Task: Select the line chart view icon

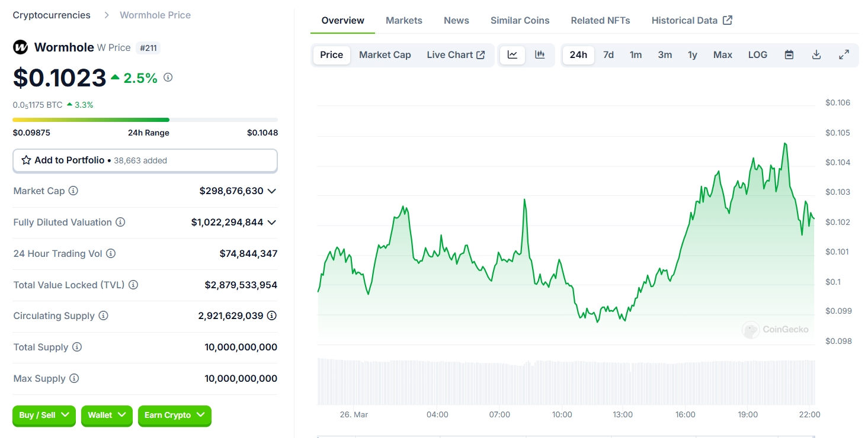Action: [513, 55]
